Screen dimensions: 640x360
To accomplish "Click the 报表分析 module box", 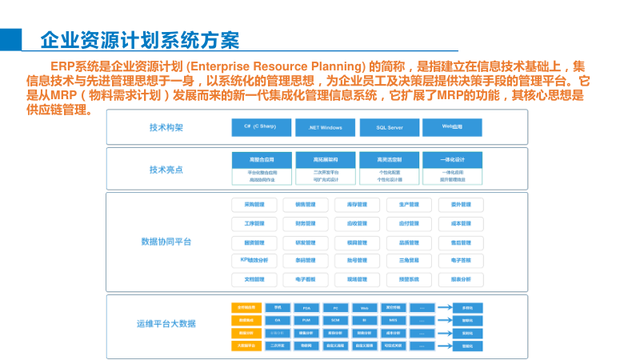I will [461, 280].
